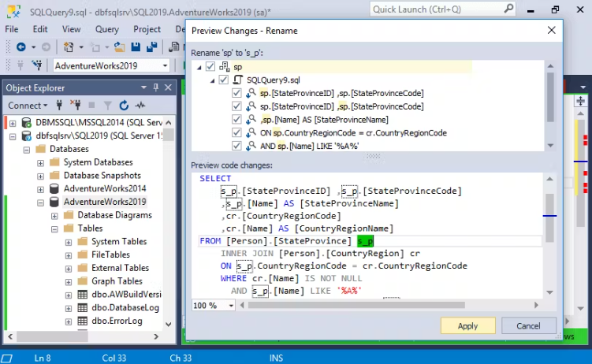
Task: Open the File menu
Action: [x=11, y=29]
